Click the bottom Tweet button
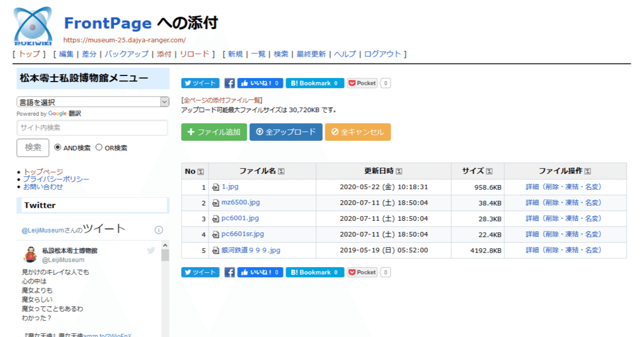Image resolution: width=644 pixels, height=337 pixels. pyautogui.click(x=200, y=272)
